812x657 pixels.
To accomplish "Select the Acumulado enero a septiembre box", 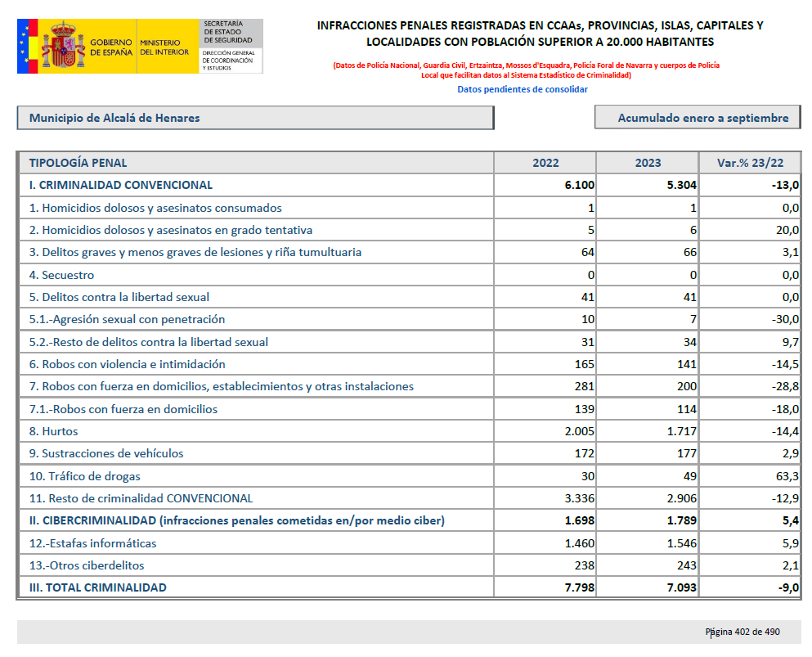I will (x=697, y=118).
